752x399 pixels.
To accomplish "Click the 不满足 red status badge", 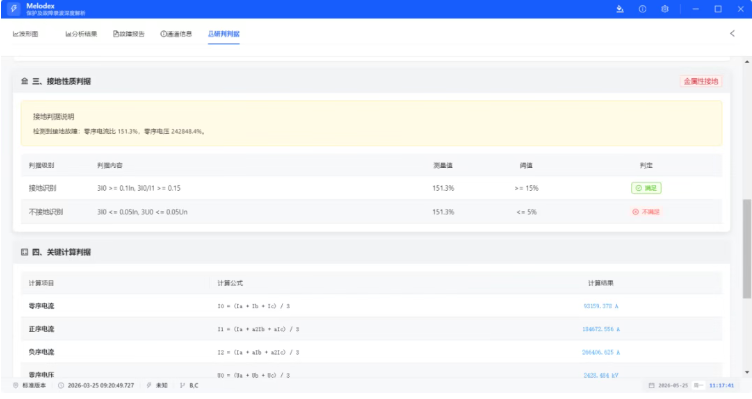I will pyautogui.click(x=646, y=211).
